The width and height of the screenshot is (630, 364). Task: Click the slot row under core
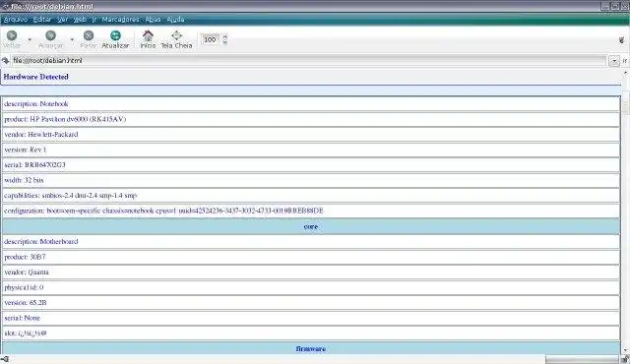tap(311, 334)
